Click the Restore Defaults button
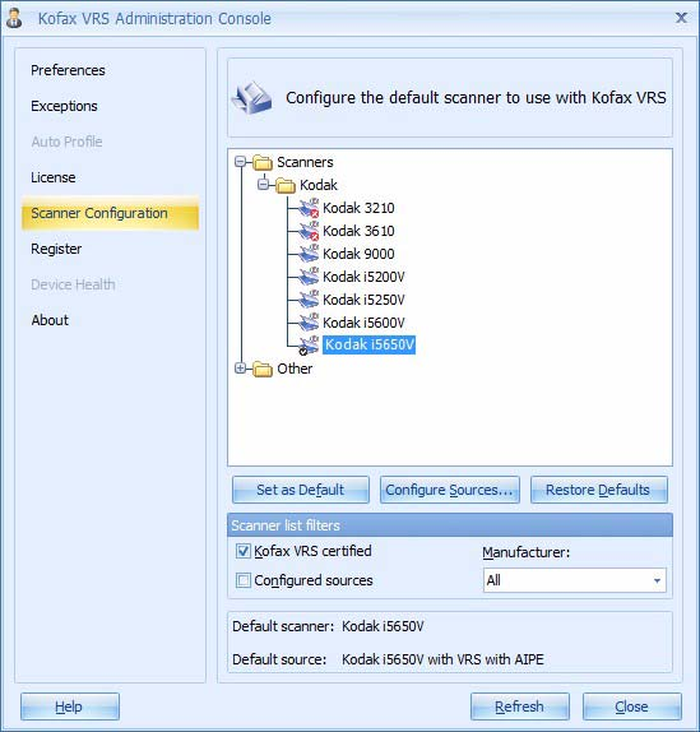Screen dimensions: 700x732 (598, 490)
